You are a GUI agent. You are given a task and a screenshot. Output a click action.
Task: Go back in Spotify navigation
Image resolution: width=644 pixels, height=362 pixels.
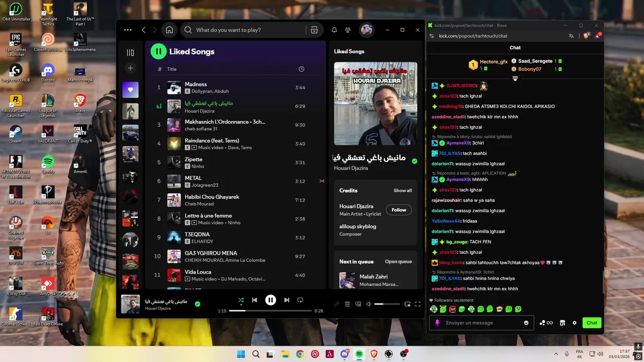143,30
